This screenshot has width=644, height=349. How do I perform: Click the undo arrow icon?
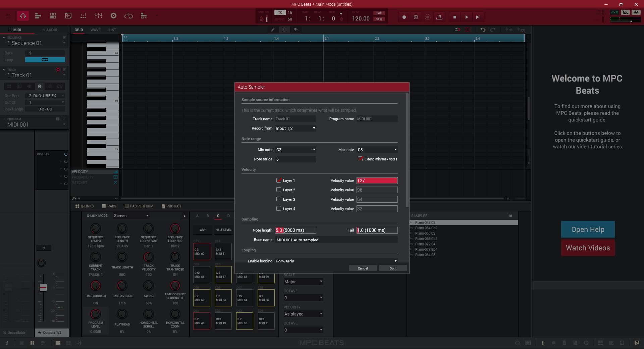[x=483, y=30]
